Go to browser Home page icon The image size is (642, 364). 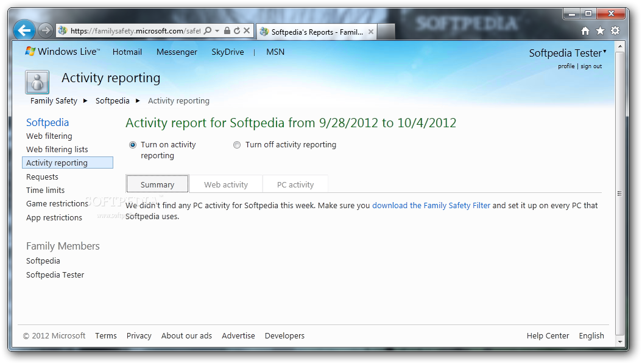click(585, 30)
